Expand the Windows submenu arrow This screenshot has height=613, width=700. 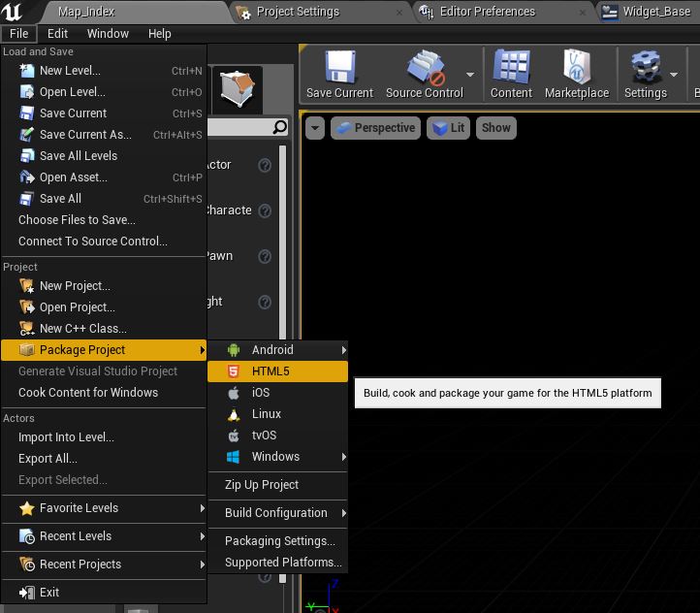(344, 457)
